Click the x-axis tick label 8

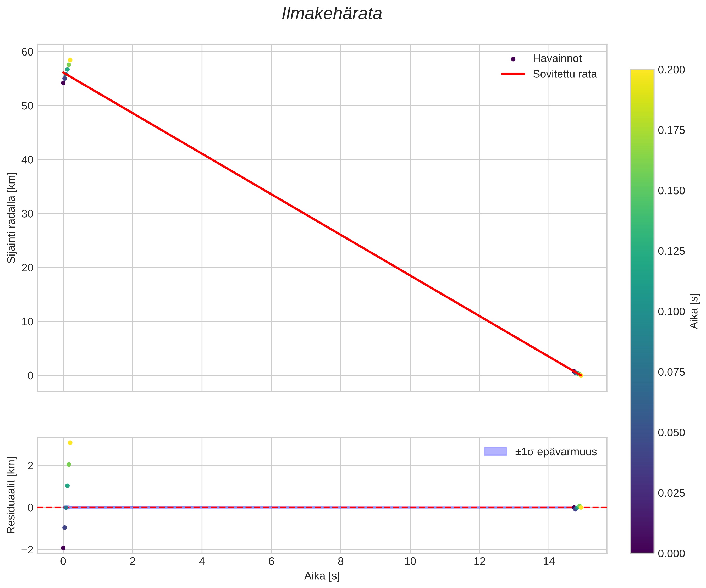340,562
